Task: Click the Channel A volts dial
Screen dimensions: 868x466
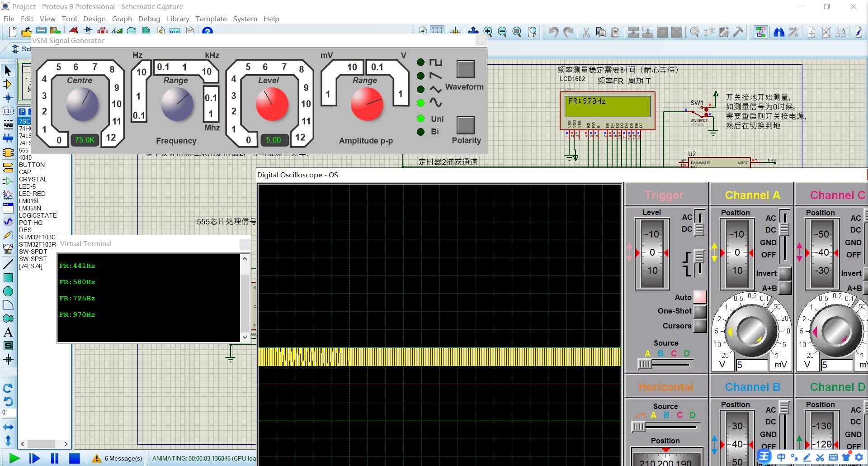Action: (751, 331)
